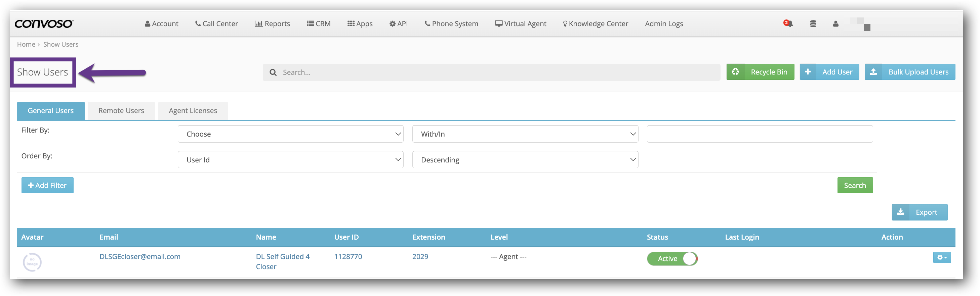The width and height of the screenshot is (980, 296).
Task: Switch to the Remote Users tab
Action: coord(121,110)
